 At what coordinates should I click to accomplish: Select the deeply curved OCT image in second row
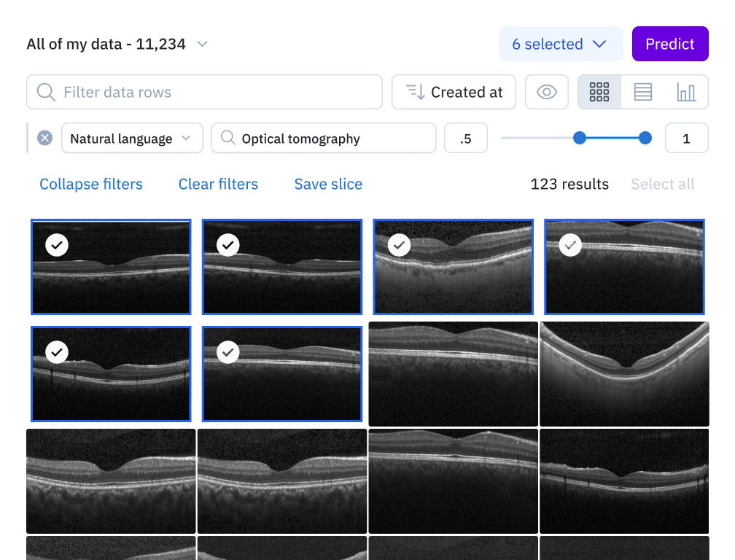click(x=624, y=374)
